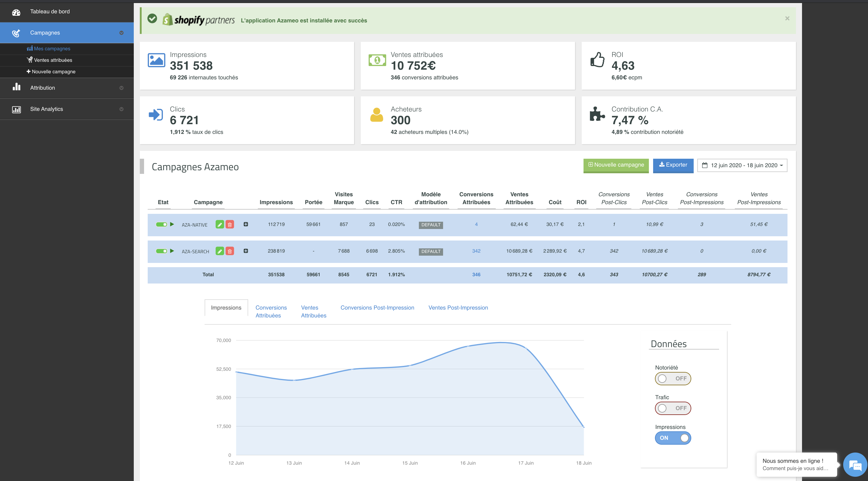
Task: Click the blue Exporter button
Action: (x=673, y=165)
